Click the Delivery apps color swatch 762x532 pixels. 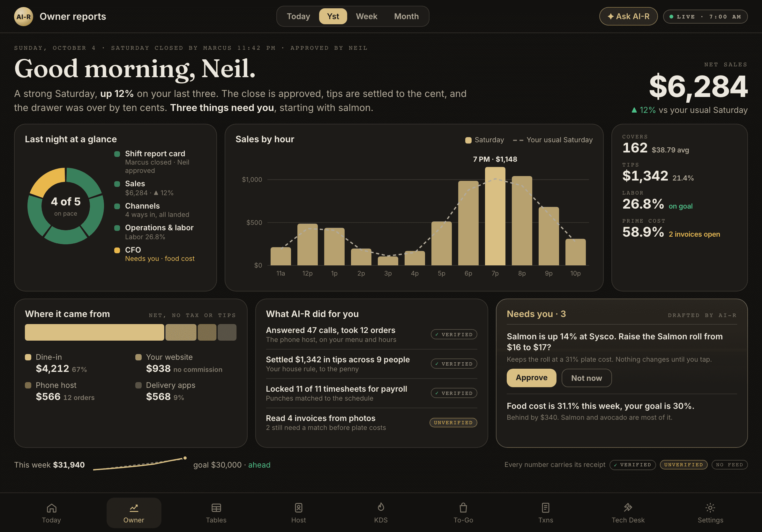point(138,385)
